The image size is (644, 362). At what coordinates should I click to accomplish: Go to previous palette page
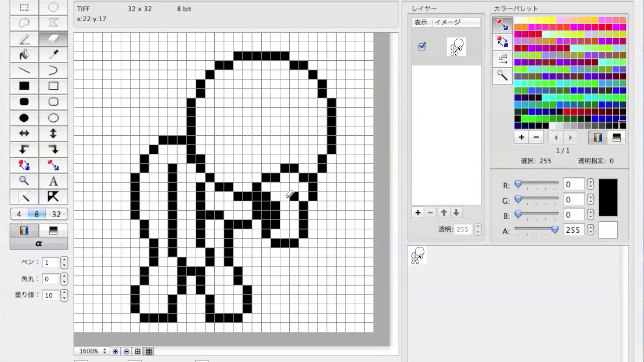pyautogui.click(x=556, y=137)
